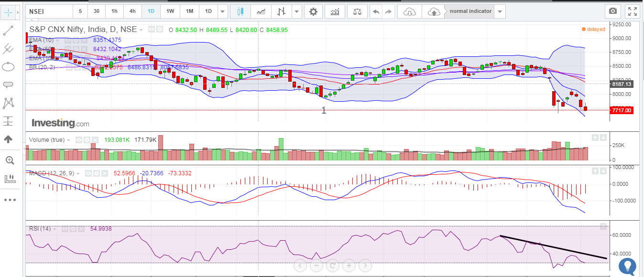Undo the last chart action

point(376,11)
